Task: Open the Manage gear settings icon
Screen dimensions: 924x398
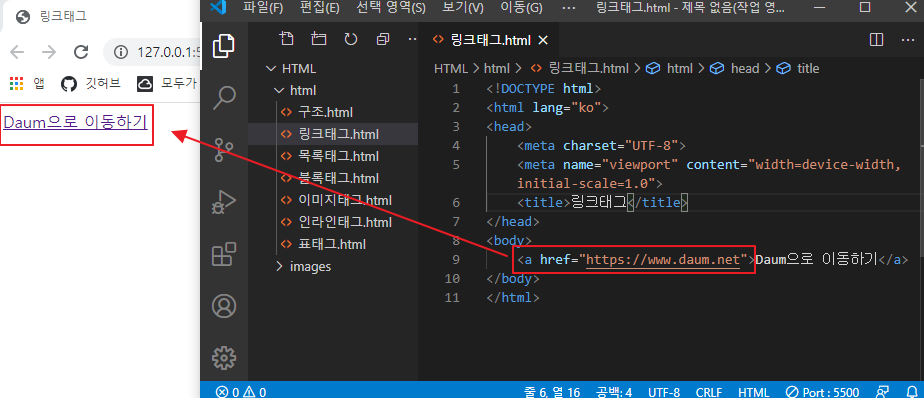Action: [x=223, y=357]
